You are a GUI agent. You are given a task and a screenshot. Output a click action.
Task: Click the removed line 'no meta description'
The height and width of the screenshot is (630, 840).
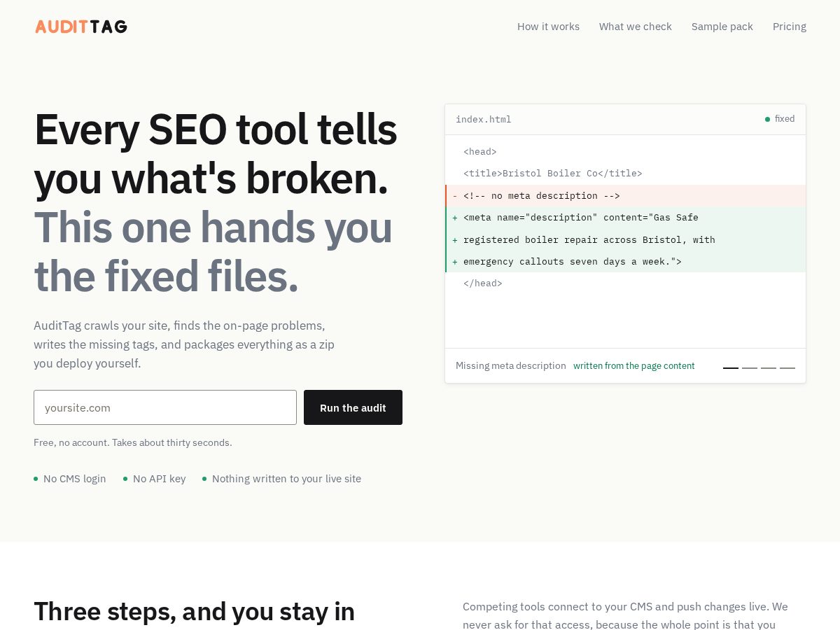[626, 196]
